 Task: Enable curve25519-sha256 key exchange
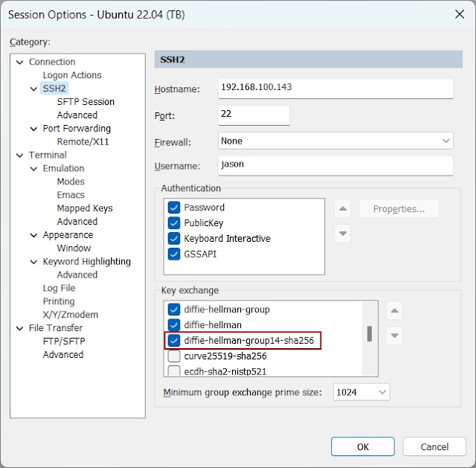coord(174,356)
